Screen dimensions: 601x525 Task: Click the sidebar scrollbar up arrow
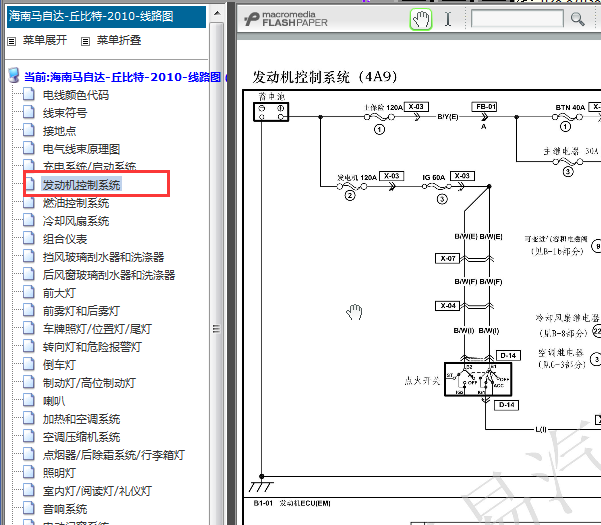pos(217,13)
